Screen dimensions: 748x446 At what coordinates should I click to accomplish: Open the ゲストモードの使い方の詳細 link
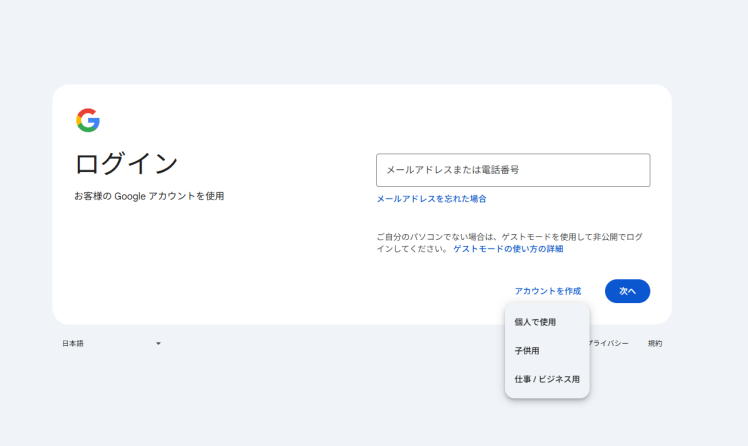[508, 249]
